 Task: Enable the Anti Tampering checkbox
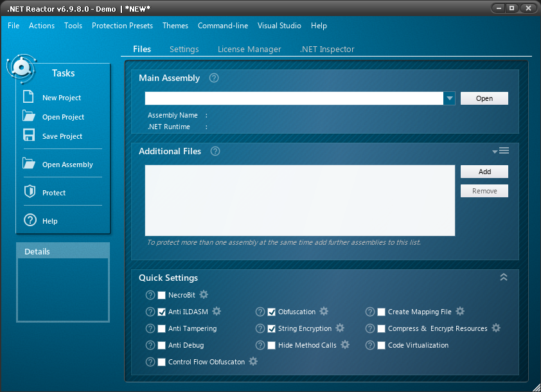pyautogui.click(x=161, y=328)
